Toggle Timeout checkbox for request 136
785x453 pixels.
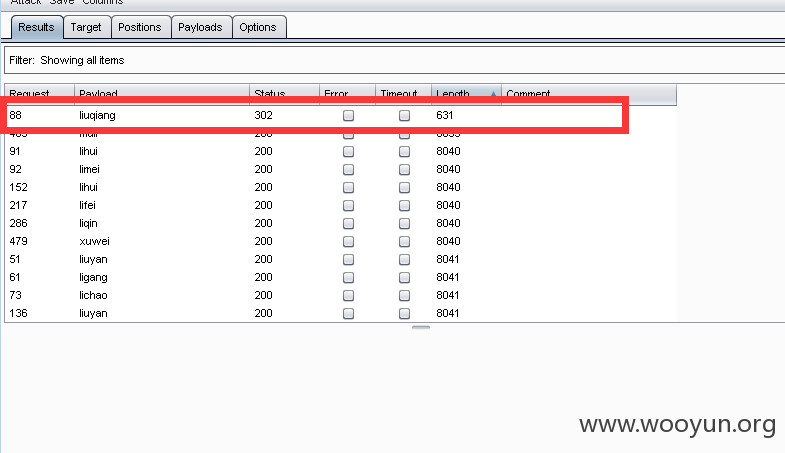[x=405, y=314]
